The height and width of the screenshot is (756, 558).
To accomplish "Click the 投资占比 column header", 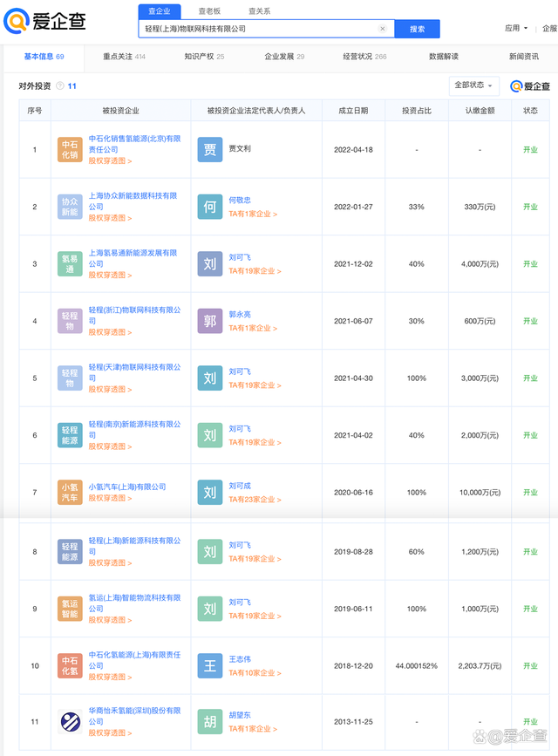I will [417, 111].
